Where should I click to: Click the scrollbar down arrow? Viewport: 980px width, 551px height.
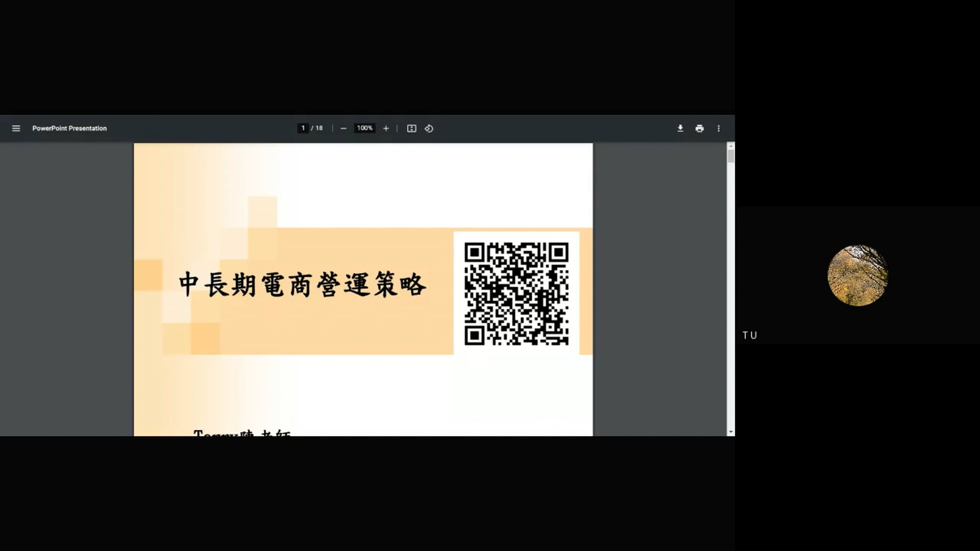click(731, 432)
